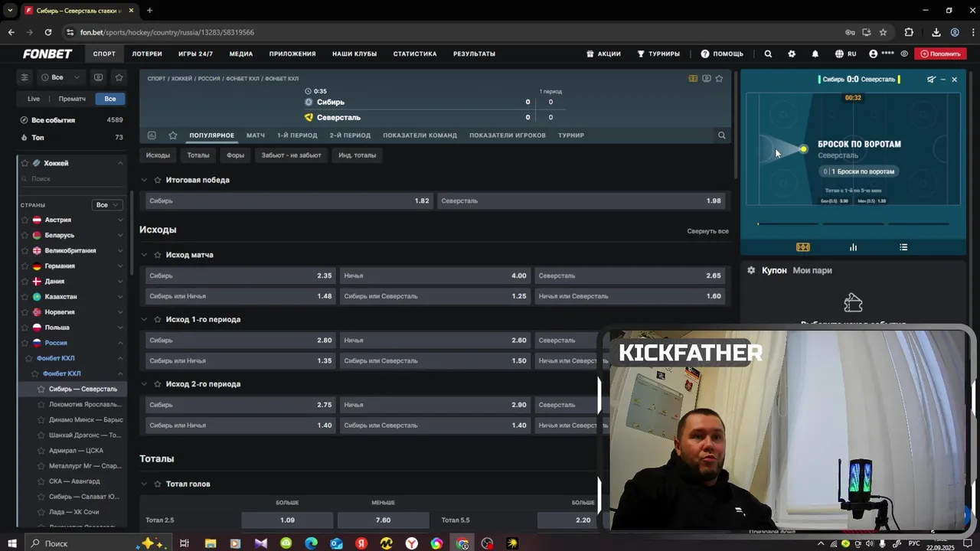Viewport: 980px width, 551px height.
Task: Open СТАТИСТИКА menu item
Action: click(x=415, y=54)
